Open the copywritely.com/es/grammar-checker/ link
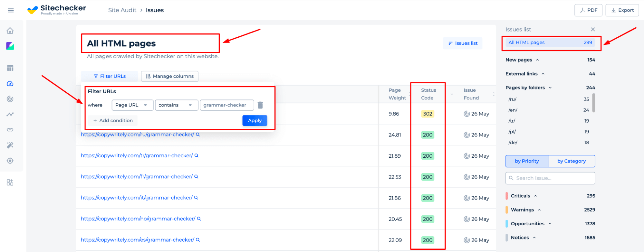Screen dimensions: 644x252 point(138,240)
